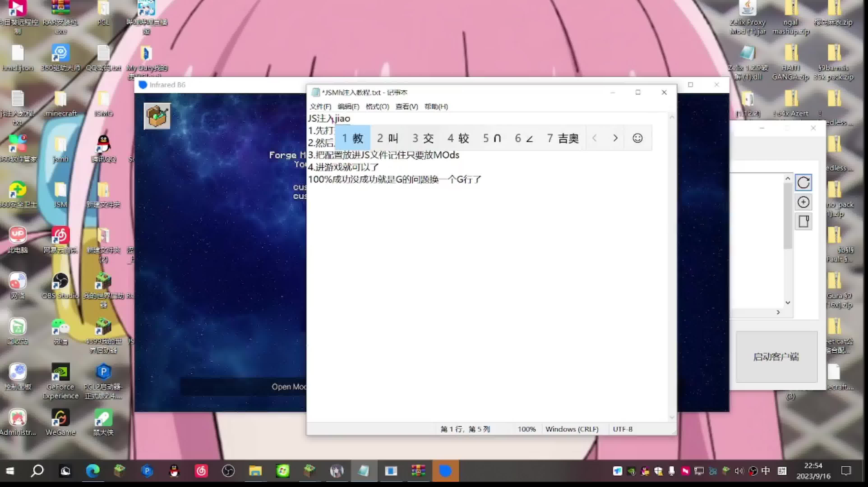Select the WeGame desktop icon
The image size is (868, 487).
coord(60,422)
